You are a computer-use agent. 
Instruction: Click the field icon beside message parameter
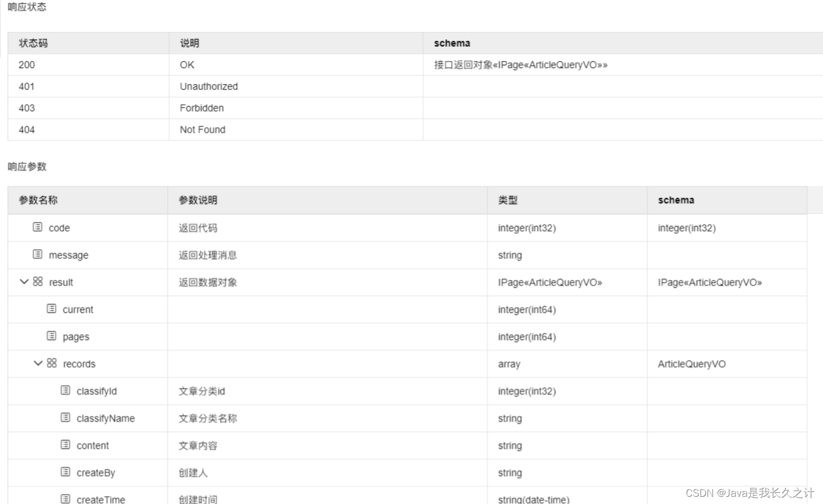tap(37, 255)
